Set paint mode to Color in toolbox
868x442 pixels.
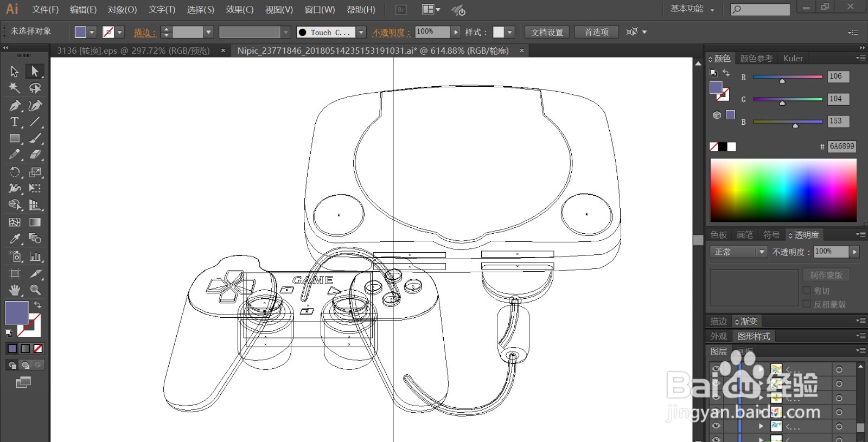(x=12, y=348)
